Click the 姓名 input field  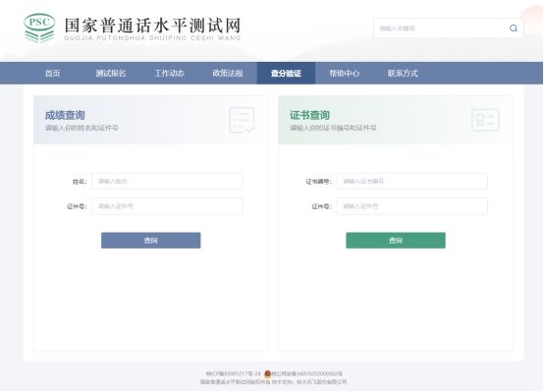167,181
